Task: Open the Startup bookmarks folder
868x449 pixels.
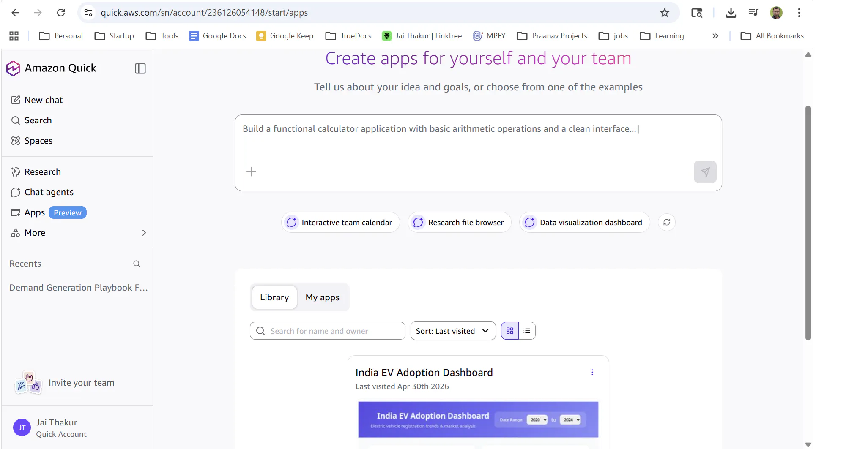Action: pos(114,36)
